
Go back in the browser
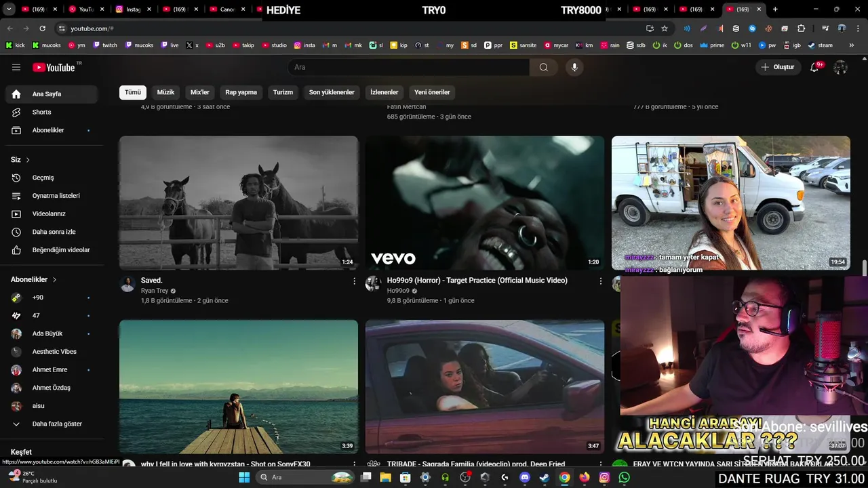click(9, 28)
